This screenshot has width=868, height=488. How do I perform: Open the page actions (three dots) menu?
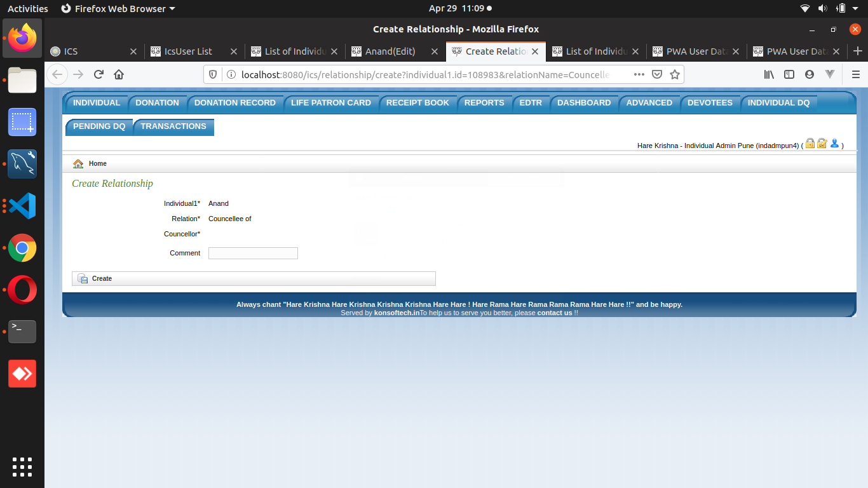pyautogui.click(x=639, y=74)
